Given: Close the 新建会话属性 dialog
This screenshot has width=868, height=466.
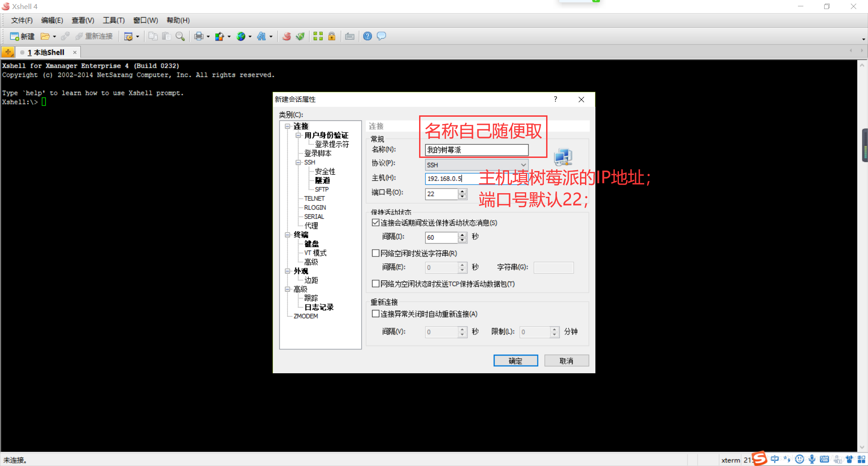Looking at the screenshot, I should [581, 99].
